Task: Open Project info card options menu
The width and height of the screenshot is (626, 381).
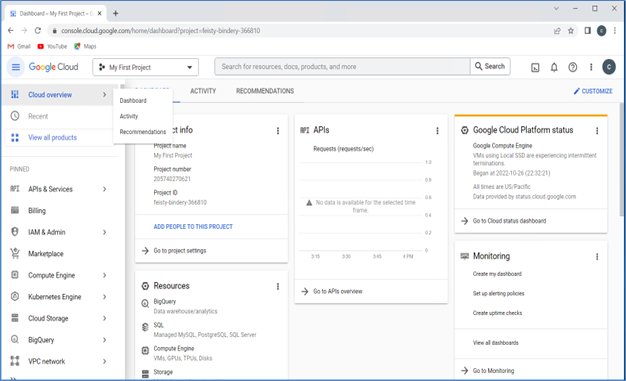Action: click(x=278, y=131)
